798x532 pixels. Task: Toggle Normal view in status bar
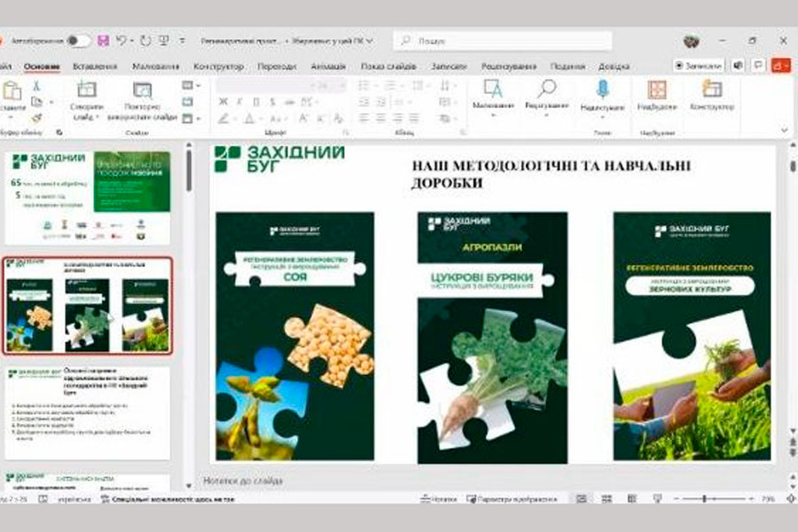tap(582, 499)
